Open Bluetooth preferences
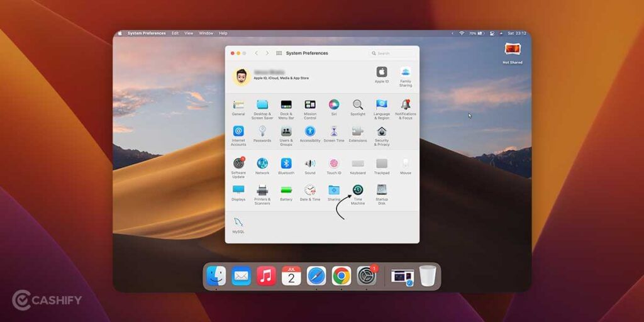This screenshot has width=644, height=322. click(286, 166)
